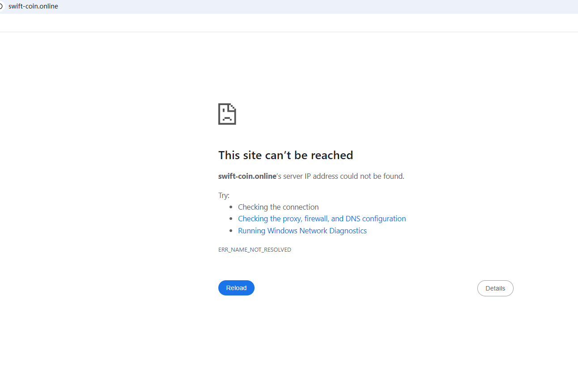Click the word "found" ending the error sentence

coord(393,176)
